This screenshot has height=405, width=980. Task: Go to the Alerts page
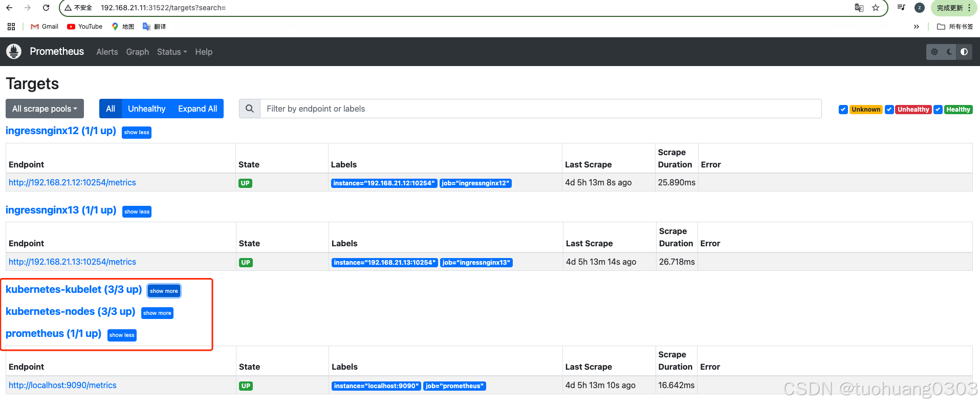tap(107, 52)
